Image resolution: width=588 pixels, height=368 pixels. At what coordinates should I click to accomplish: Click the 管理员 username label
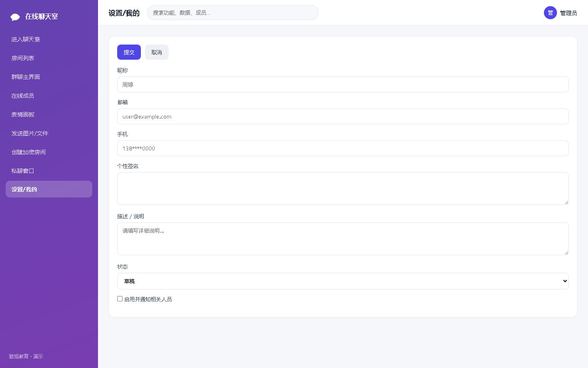click(568, 13)
